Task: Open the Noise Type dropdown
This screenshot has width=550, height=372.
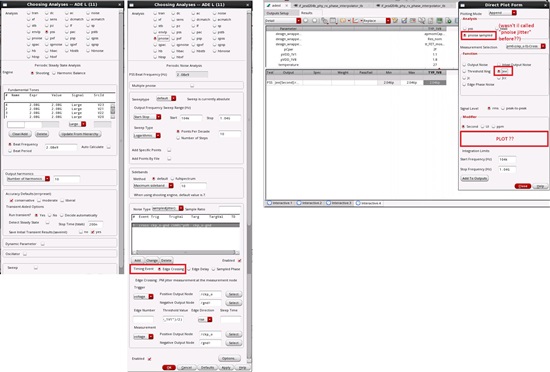Action: coord(168,209)
